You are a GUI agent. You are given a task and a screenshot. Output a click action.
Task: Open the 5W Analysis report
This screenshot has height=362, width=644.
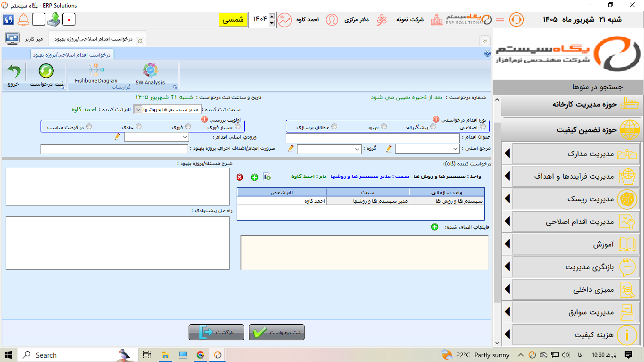point(150,74)
